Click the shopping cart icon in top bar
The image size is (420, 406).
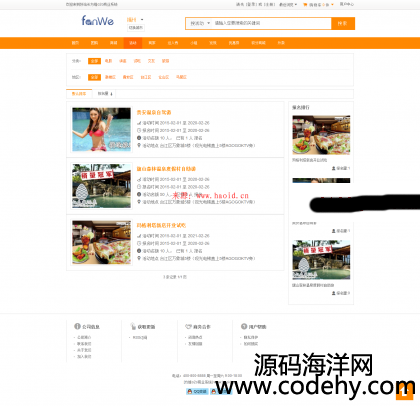click(x=305, y=4)
